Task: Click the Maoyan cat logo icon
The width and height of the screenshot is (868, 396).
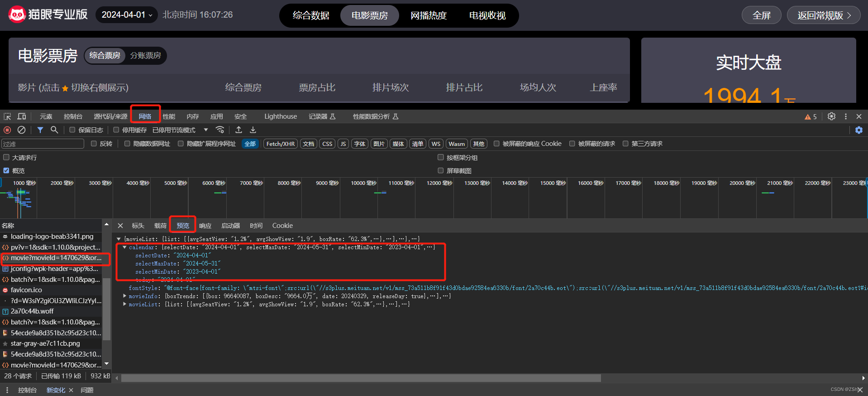Action: [17, 14]
